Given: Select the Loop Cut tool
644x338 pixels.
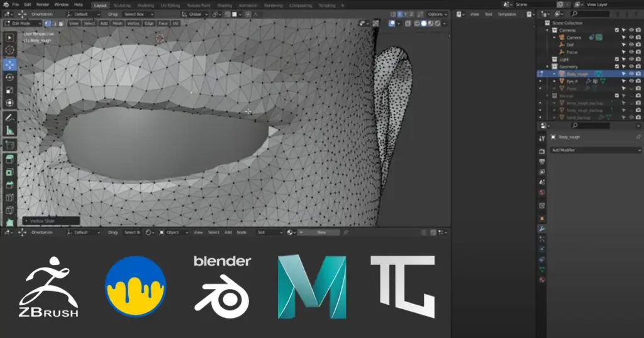Looking at the screenshot, I should (x=10, y=198).
